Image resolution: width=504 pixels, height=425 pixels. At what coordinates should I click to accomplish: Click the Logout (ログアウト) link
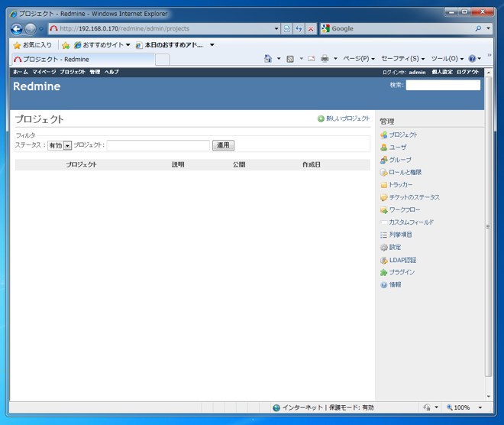tap(467, 72)
